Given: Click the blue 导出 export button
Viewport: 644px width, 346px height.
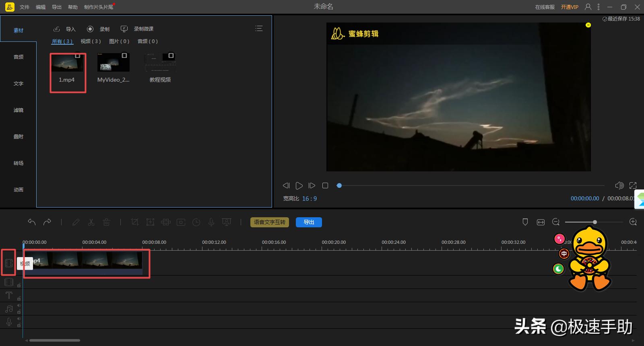Looking at the screenshot, I should [x=309, y=222].
